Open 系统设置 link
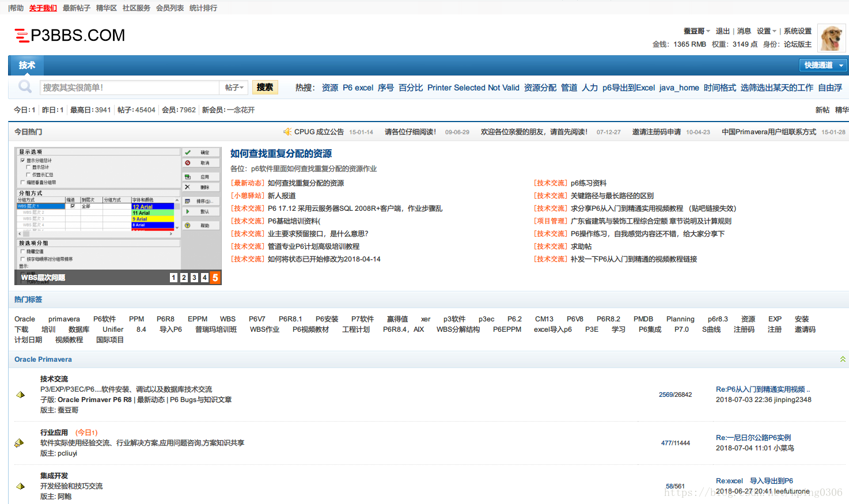 tap(798, 31)
